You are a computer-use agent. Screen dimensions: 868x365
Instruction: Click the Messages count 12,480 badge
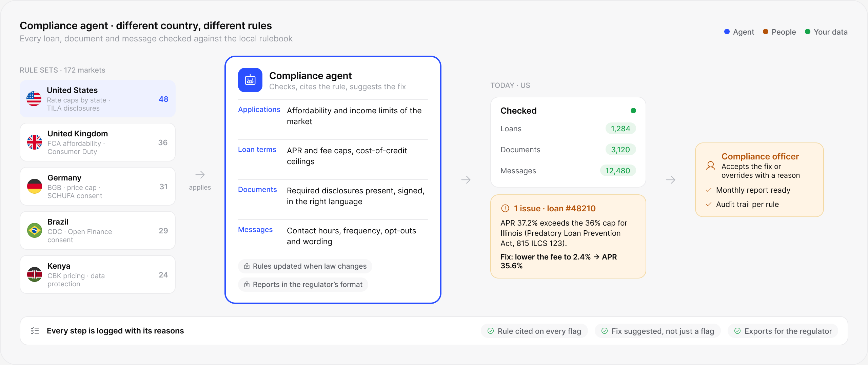point(618,171)
